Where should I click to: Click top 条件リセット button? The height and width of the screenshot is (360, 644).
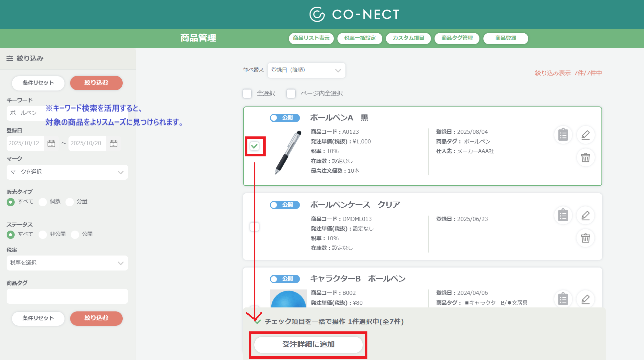point(38,83)
